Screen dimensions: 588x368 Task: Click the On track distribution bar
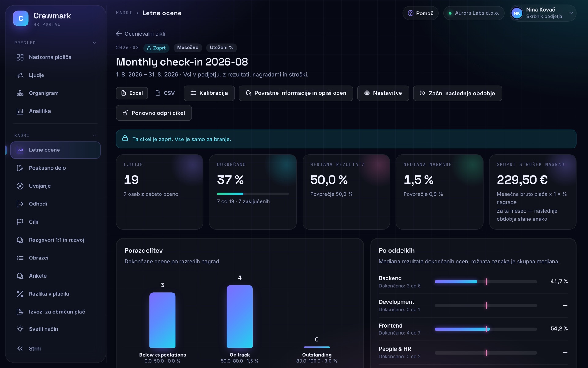point(239,316)
